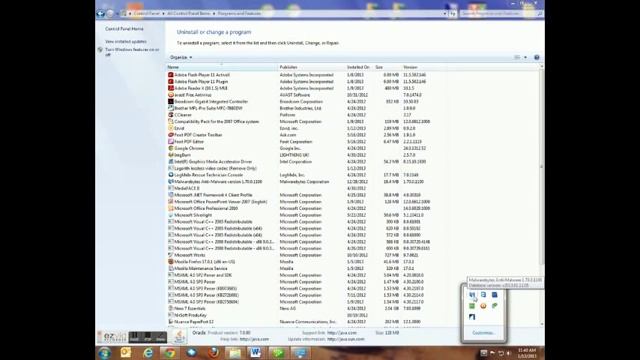Click the avast! Free Antivirus icon
This screenshot has height=360, width=640.
click(171, 95)
